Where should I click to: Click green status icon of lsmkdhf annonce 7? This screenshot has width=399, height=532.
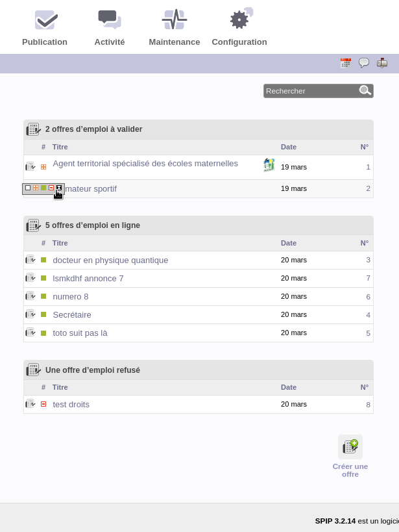(43, 278)
